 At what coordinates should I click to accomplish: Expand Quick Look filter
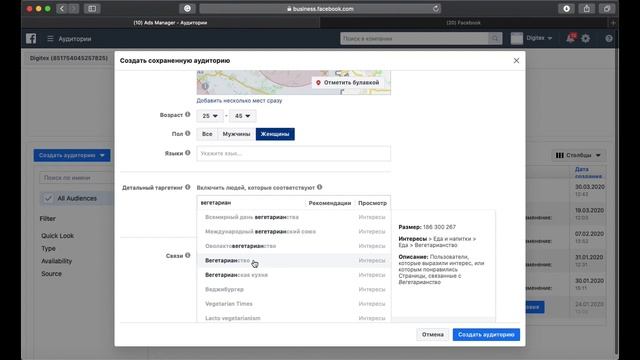click(58, 236)
